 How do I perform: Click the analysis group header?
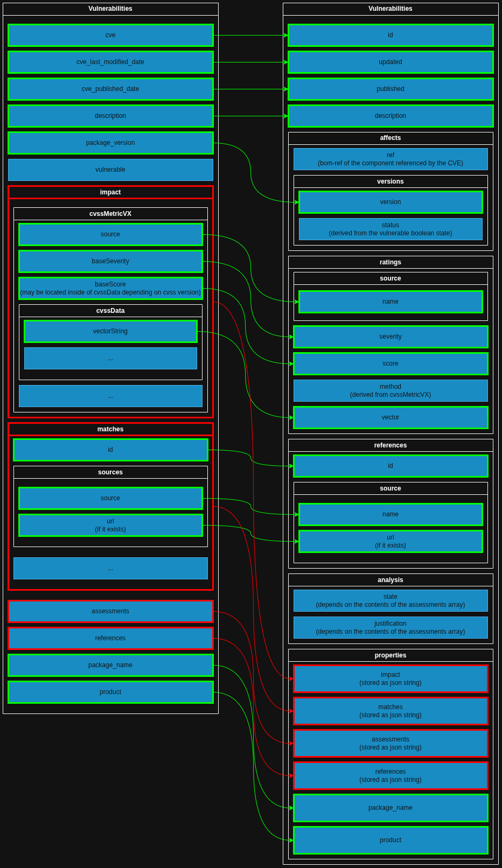pos(391,580)
